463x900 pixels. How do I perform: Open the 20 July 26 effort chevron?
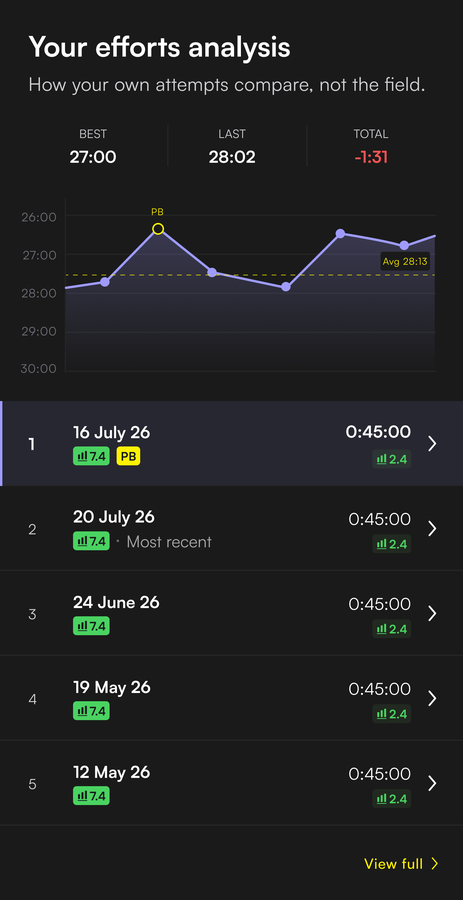(x=433, y=529)
